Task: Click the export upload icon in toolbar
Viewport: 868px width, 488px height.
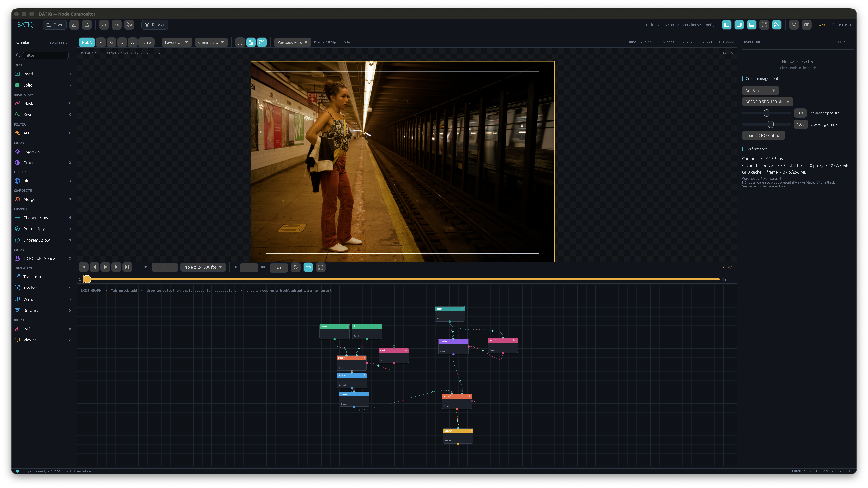Action: pos(87,25)
